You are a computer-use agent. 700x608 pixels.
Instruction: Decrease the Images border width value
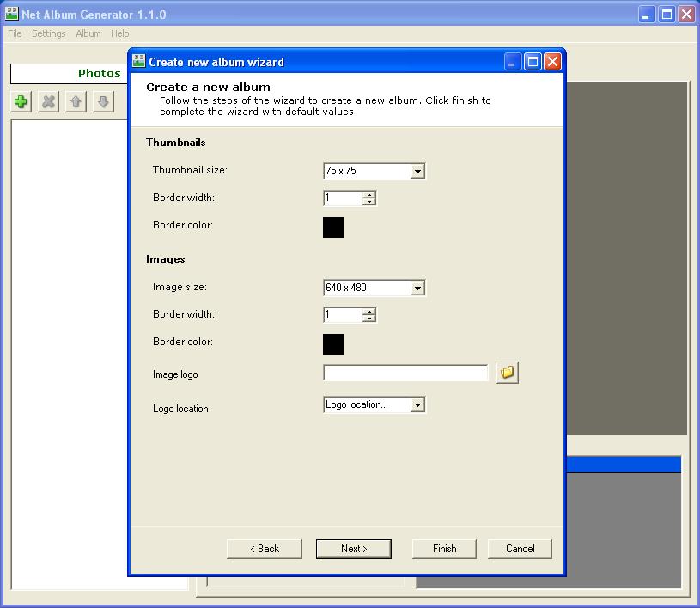click(369, 319)
